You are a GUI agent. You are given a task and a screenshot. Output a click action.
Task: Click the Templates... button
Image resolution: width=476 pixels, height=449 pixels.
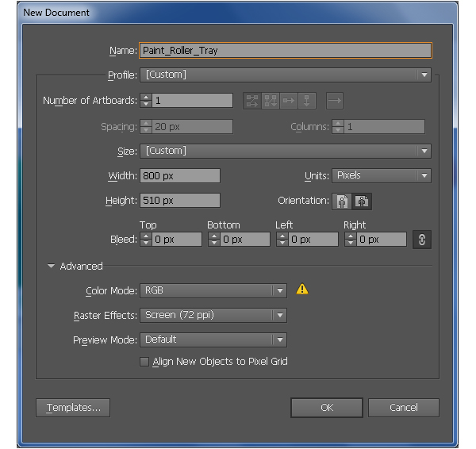click(x=73, y=408)
